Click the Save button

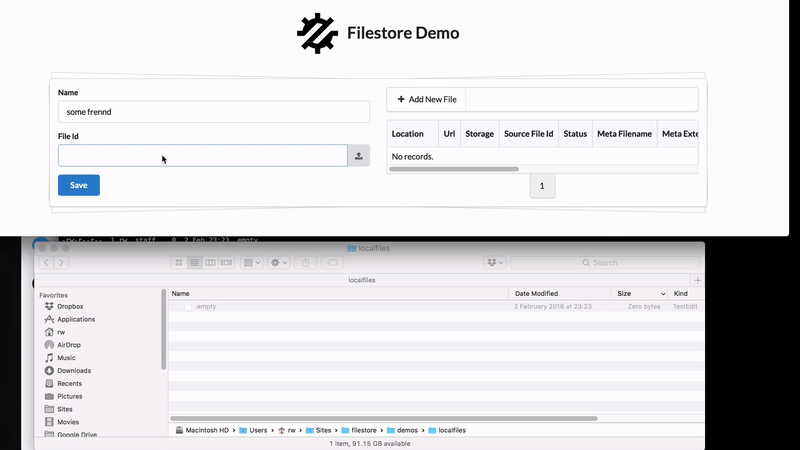pyautogui.click(x=79, y=185)
